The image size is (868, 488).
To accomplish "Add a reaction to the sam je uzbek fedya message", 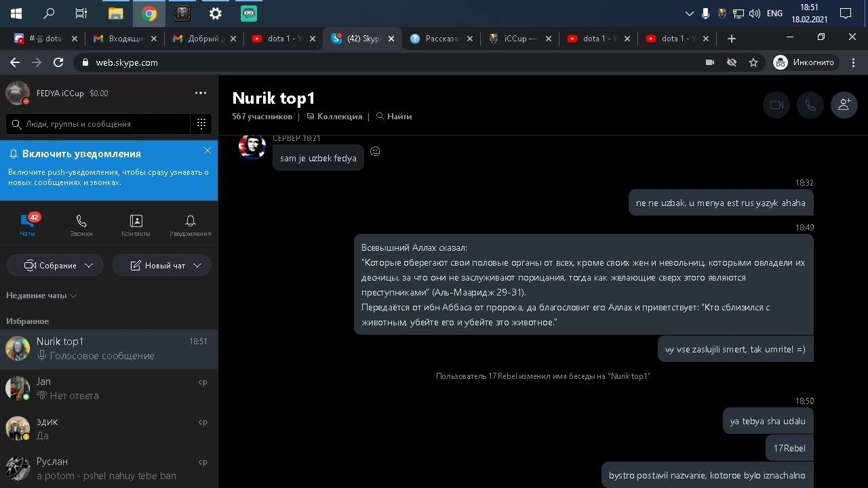I will pos(375,151).
